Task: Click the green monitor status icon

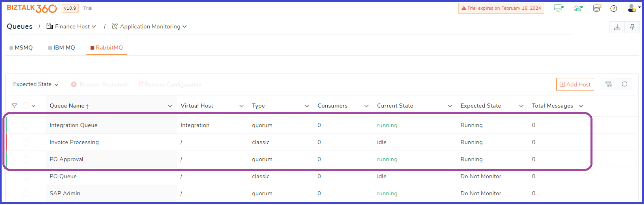Action: (x=559, y=8)
